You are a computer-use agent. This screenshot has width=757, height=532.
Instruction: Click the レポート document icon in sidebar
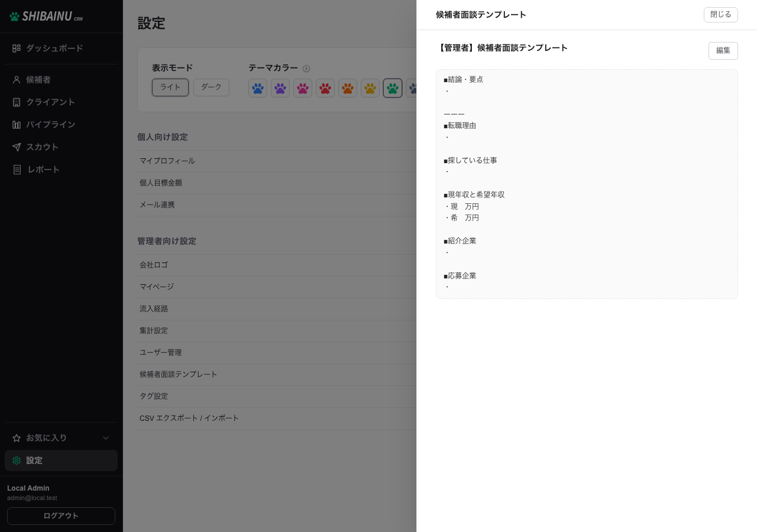tap(17, 170)
